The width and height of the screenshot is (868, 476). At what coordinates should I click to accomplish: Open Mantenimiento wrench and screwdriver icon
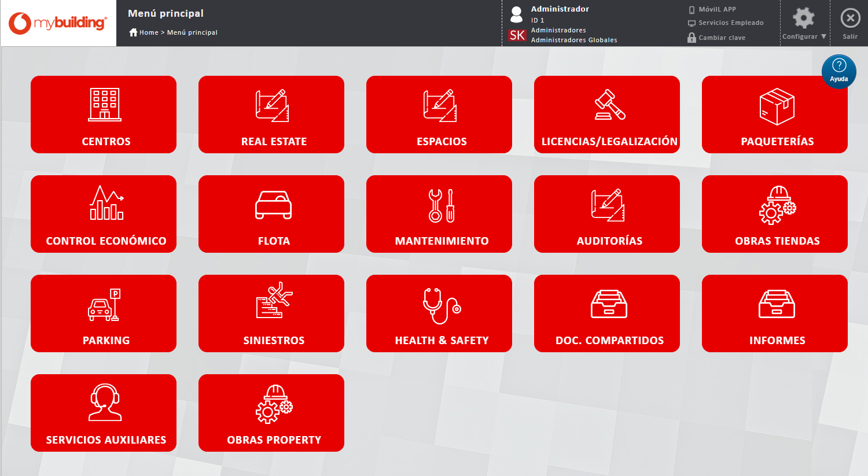(x=441, y=205)
